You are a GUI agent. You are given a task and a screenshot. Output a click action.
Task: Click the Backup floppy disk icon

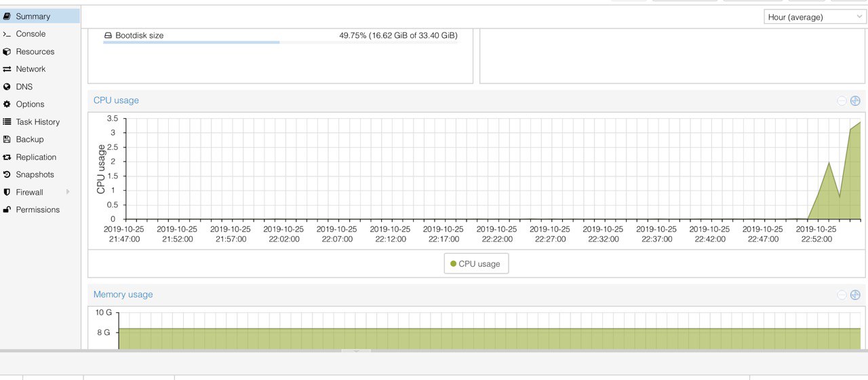(7, 140)
